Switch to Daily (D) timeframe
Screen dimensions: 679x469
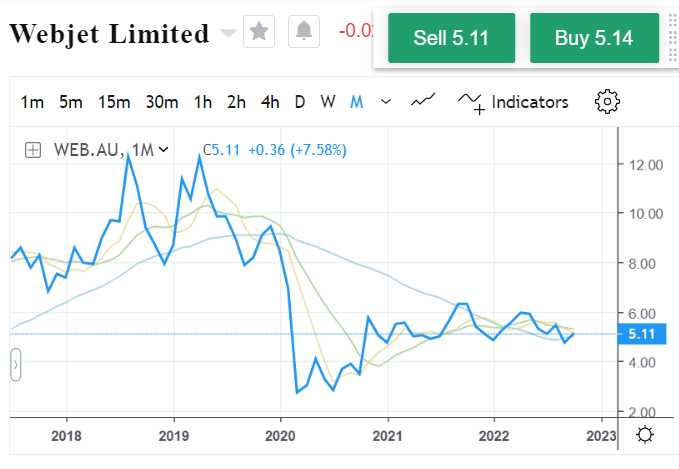point(300,103)
